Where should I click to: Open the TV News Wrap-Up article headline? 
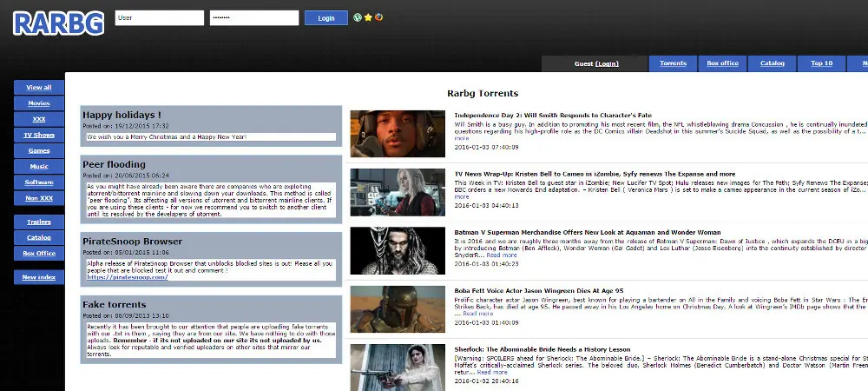[x=595, y=174]
